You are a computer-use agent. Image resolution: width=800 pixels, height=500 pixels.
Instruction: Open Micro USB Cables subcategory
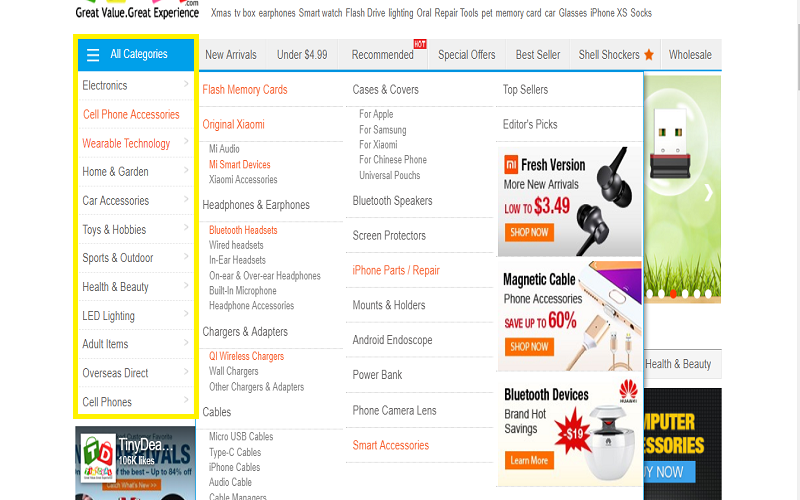coord(241,437)
